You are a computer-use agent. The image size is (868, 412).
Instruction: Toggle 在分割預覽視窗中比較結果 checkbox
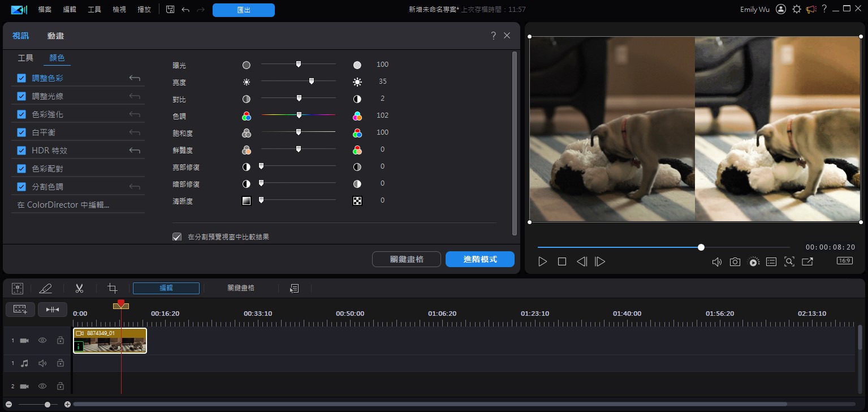(x=177, y=237)
